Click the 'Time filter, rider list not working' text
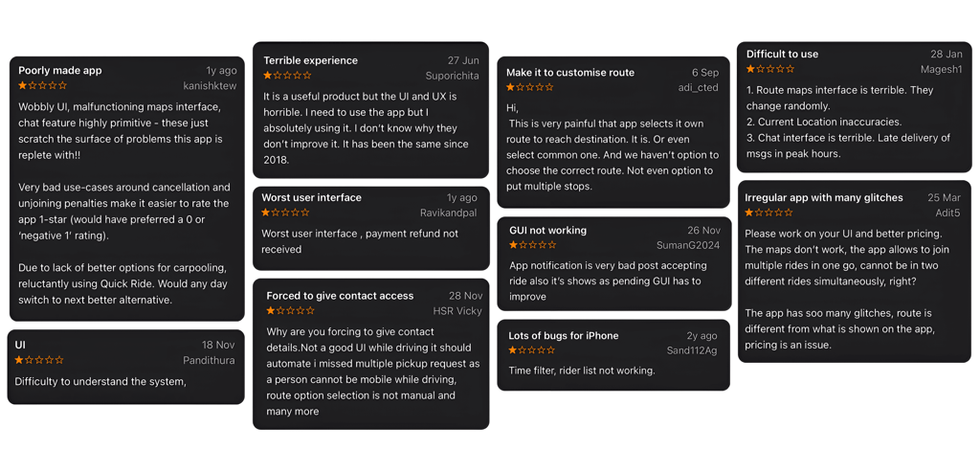Image resolution: width=980 pixels, height=472 pixels. point(582,371)
